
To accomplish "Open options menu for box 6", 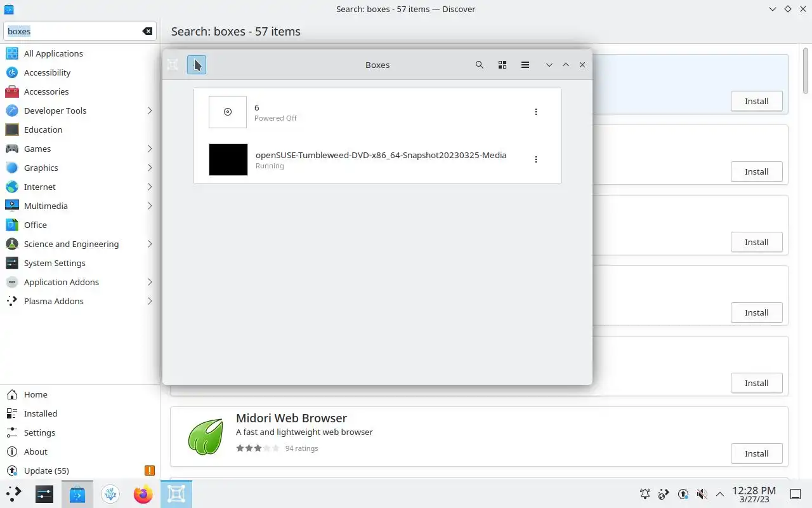I will pyautogui.click(x=536, y=112).
